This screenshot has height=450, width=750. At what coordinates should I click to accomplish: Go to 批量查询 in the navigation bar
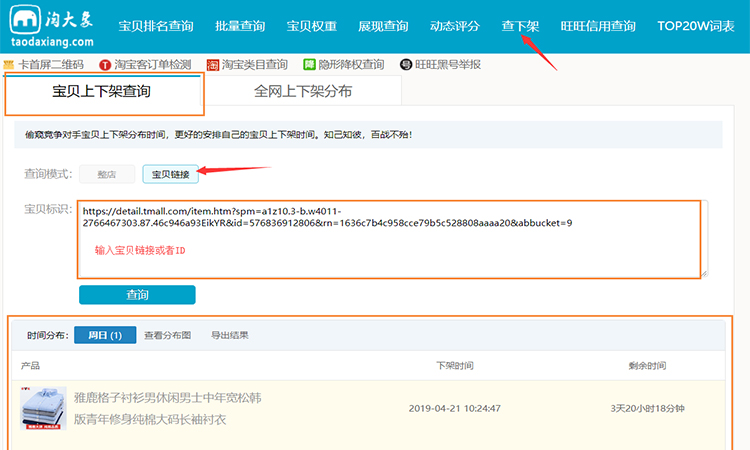(x=239, y=26)
